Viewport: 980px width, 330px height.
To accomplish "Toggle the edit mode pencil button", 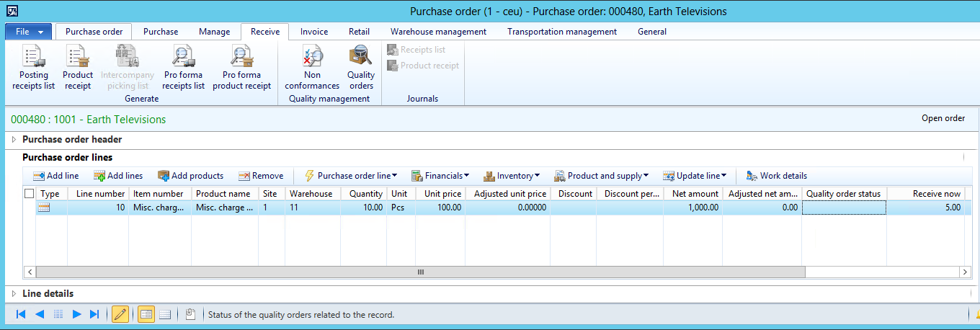I will 120,314.
